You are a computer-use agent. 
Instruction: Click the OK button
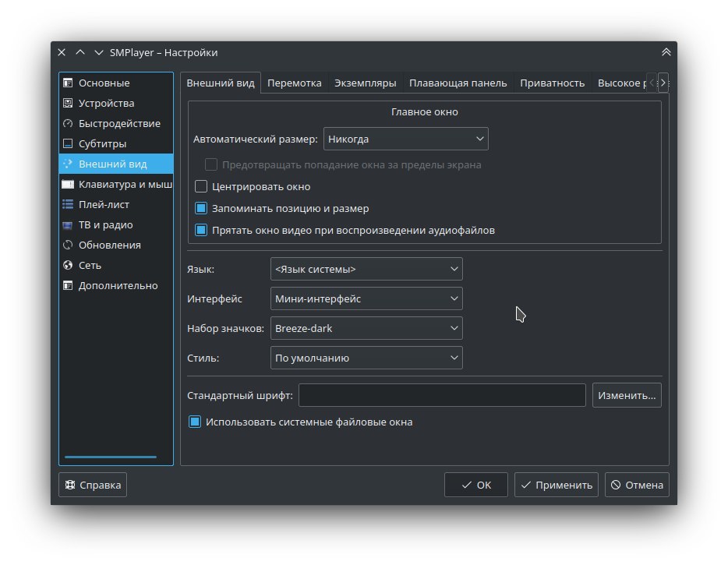pyautogui.click(x=476, y=485)
